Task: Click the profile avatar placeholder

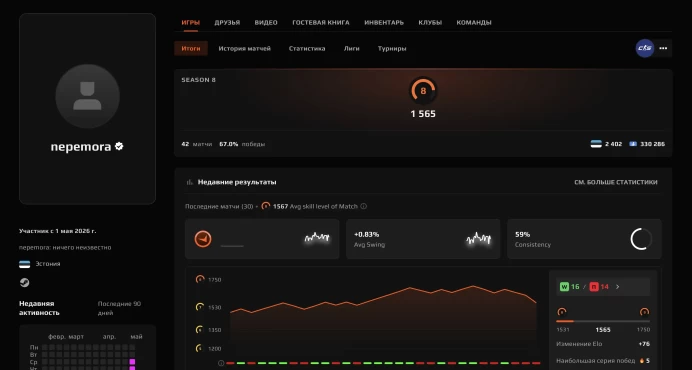Action: (87, 96)
